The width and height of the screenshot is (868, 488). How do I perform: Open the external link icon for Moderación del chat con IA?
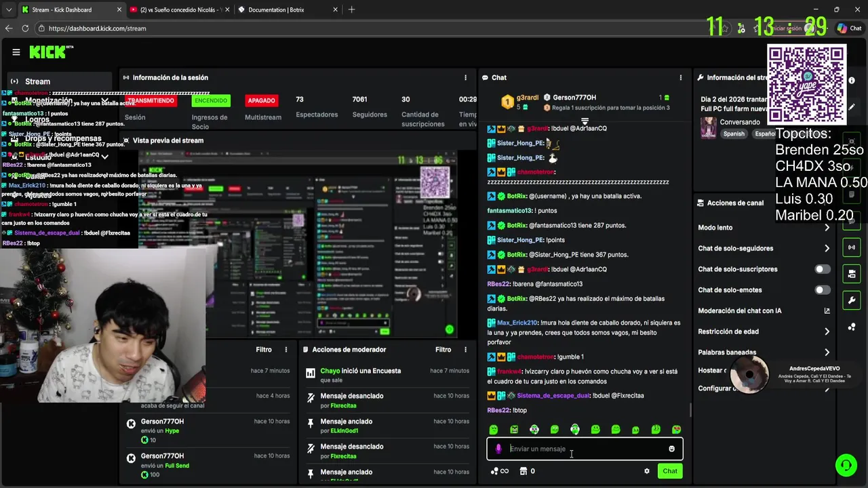827,311
